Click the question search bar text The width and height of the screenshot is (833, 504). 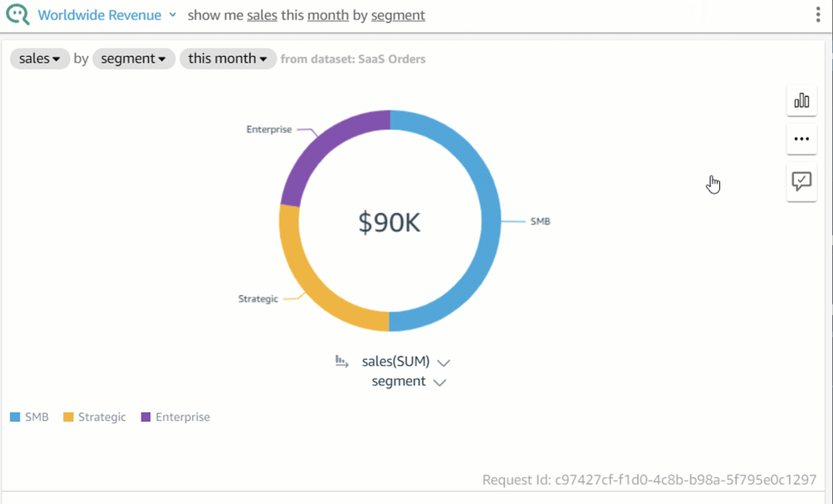[306, 15]
